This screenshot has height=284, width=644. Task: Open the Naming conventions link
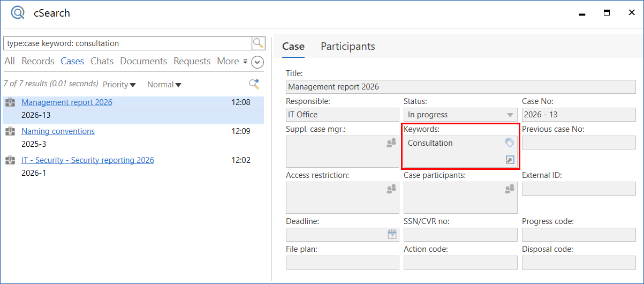click(x=58, y=131)
